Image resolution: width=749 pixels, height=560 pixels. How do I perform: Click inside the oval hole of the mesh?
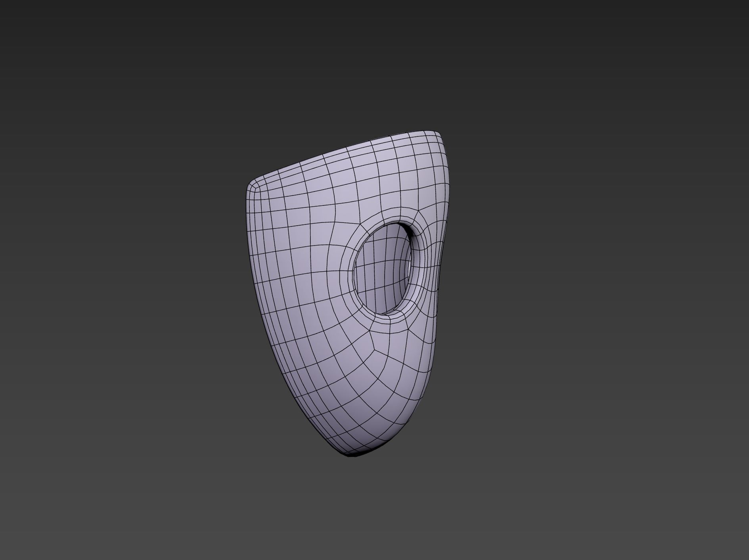pyautogui.click(x=383, y=269)
